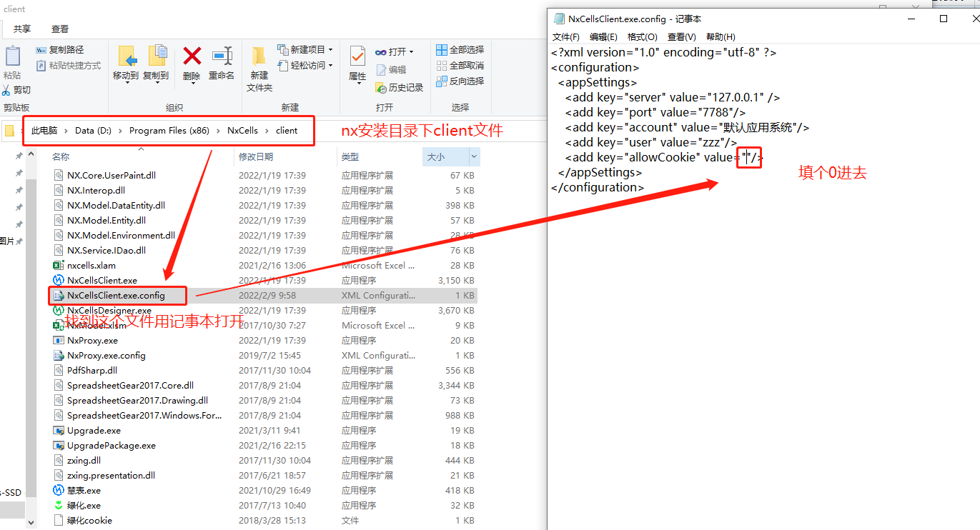Click the New Folder (新建文件夹) icon
This screenshot has width=980, height=530.
point(259,57)
